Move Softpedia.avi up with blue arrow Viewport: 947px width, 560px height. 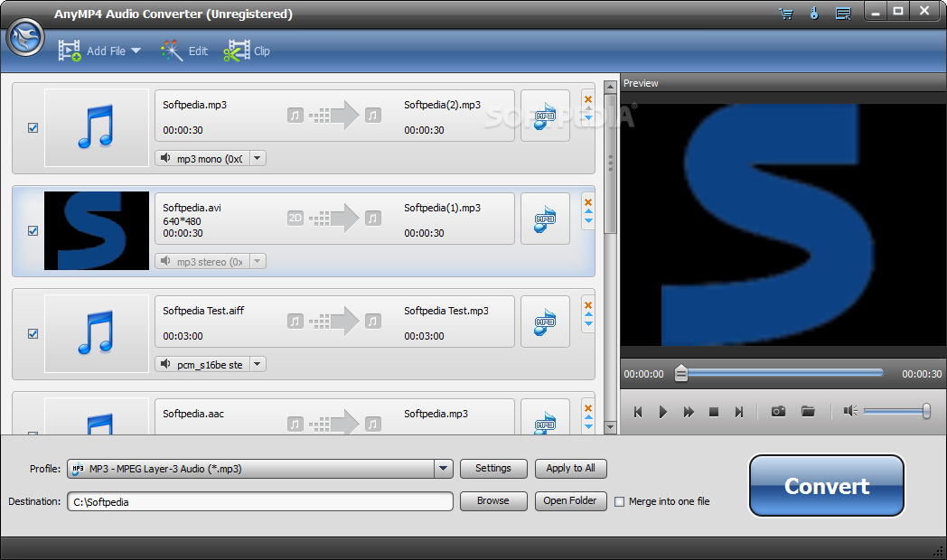click(x=588, y=212)
